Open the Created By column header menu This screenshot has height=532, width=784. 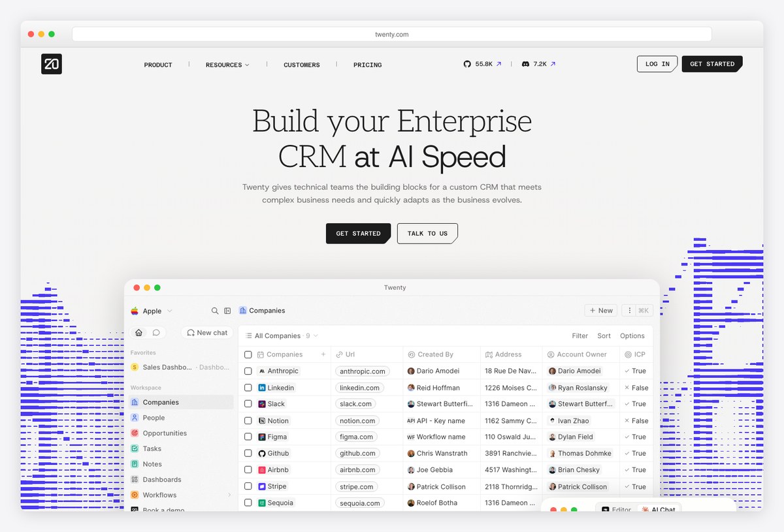tap(442, 354)
